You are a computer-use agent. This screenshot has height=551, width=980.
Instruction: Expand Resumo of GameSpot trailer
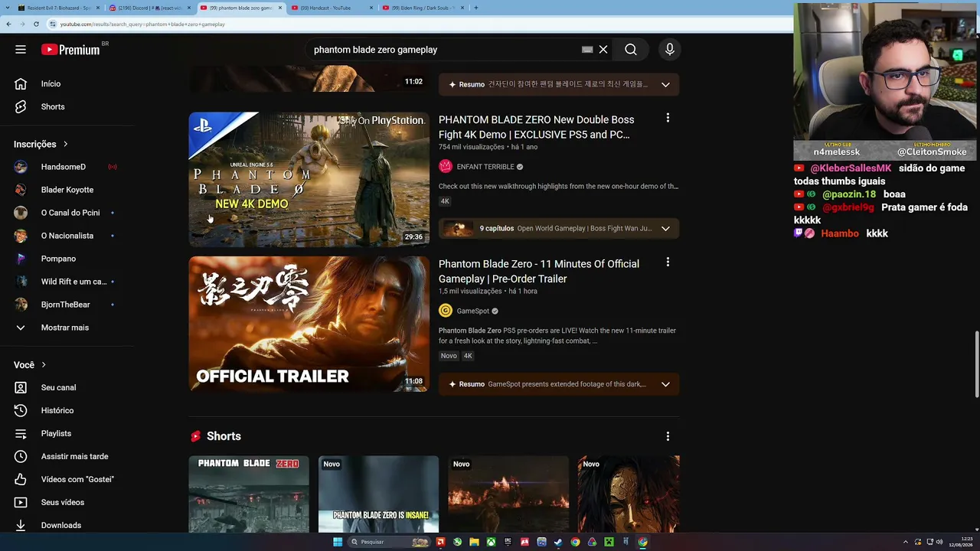click(559, 384)
